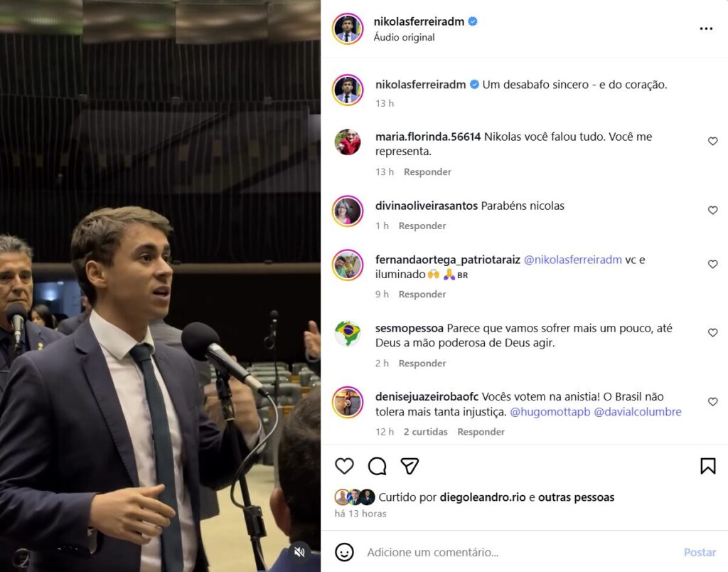The width and height of the screenshot is (728, 572).
Task: Share the post with paper plane icon
Action: [x=409, y=466]
